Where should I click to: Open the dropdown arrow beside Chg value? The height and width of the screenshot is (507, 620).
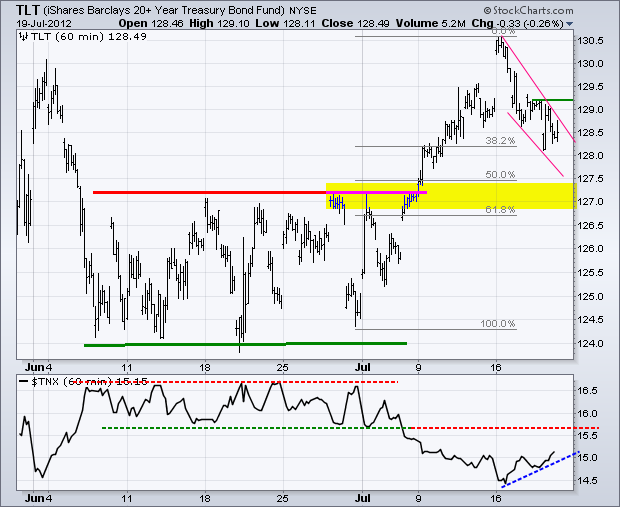[x=569, y=24]
